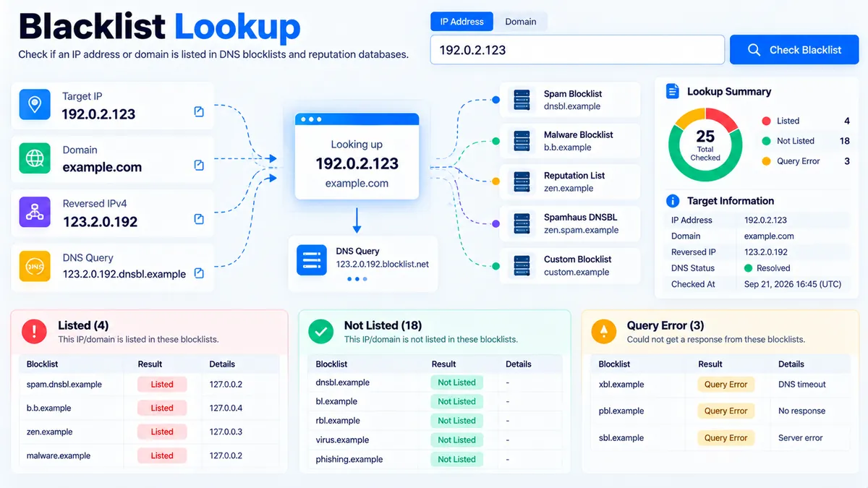Click the 127.0.0.4 details cell

(226, 408)
